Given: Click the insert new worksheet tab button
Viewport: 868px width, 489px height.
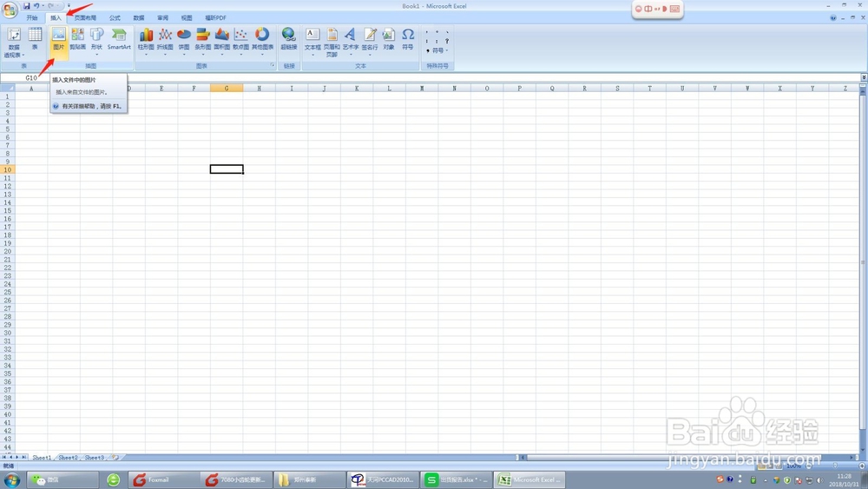Looking at the screenshot, I should tap(115, 458).
